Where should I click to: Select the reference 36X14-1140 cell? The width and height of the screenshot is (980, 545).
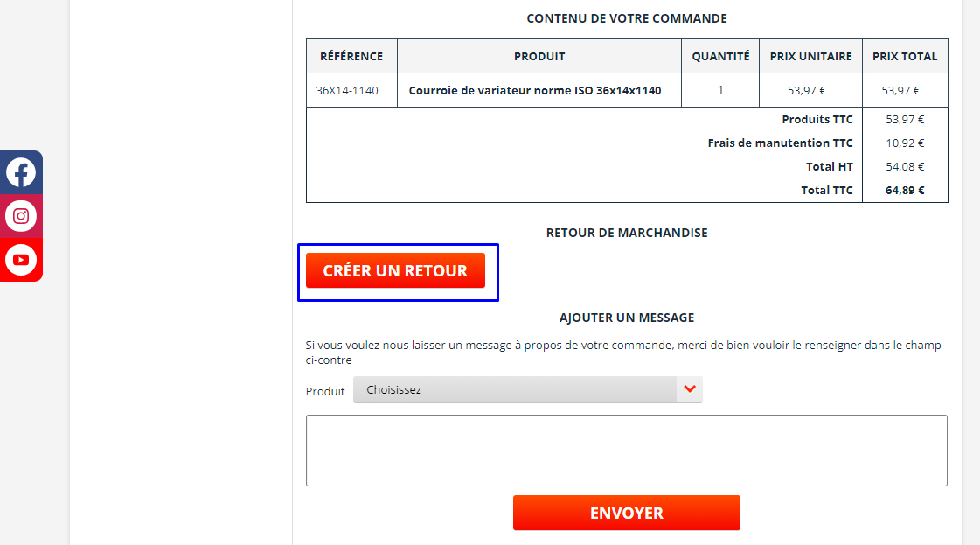[347, 90]
